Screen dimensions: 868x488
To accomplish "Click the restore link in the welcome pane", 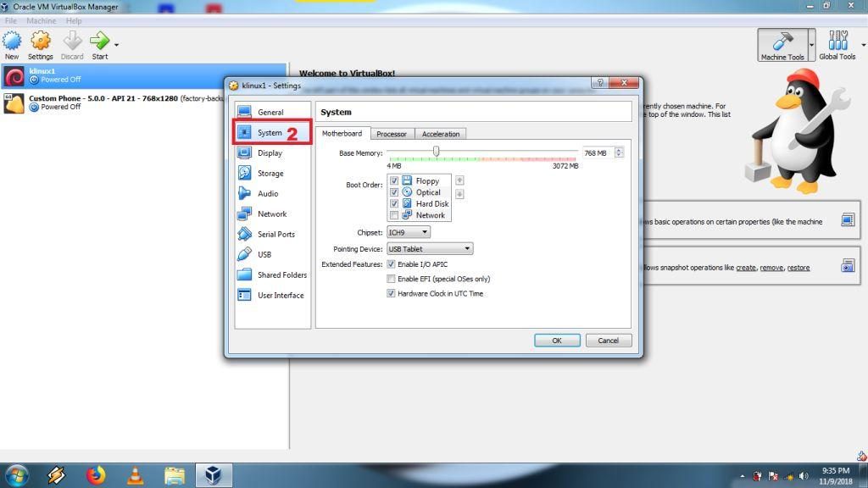I will 798,268.
